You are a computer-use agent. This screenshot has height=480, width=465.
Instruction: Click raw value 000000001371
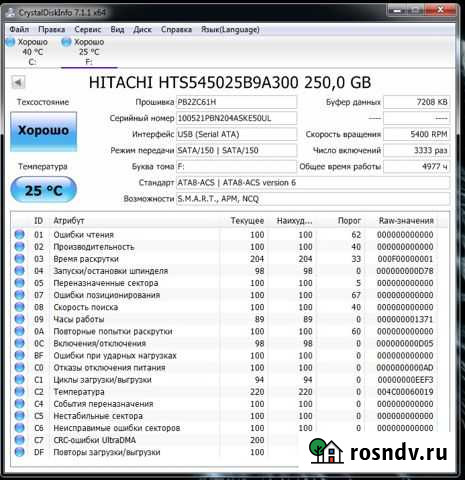405,319
